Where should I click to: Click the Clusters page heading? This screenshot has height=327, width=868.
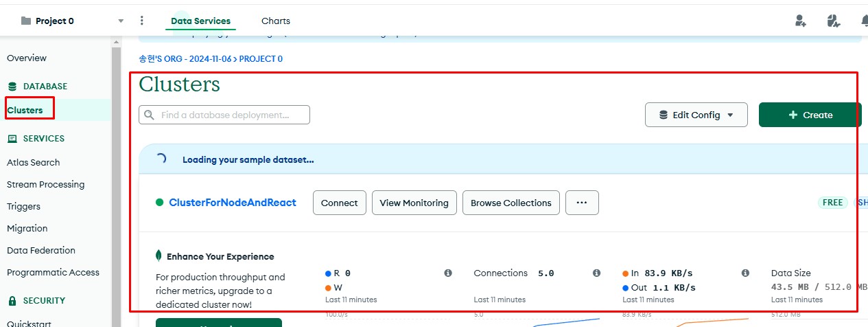[x=179, y=84]
